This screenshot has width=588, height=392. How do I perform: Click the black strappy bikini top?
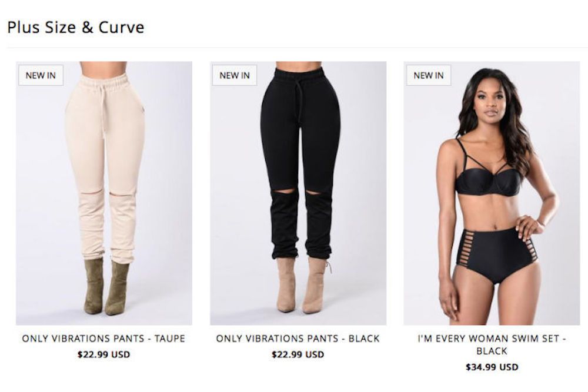point(489,173)
